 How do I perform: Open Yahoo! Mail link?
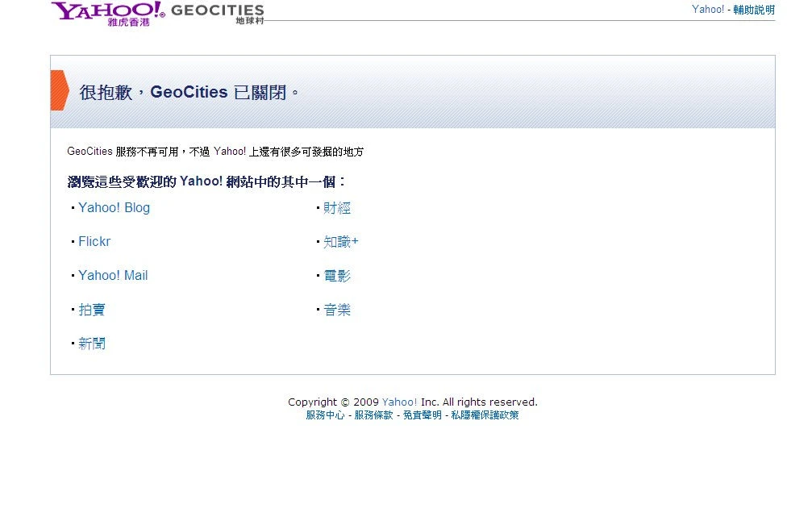(113, 276)
